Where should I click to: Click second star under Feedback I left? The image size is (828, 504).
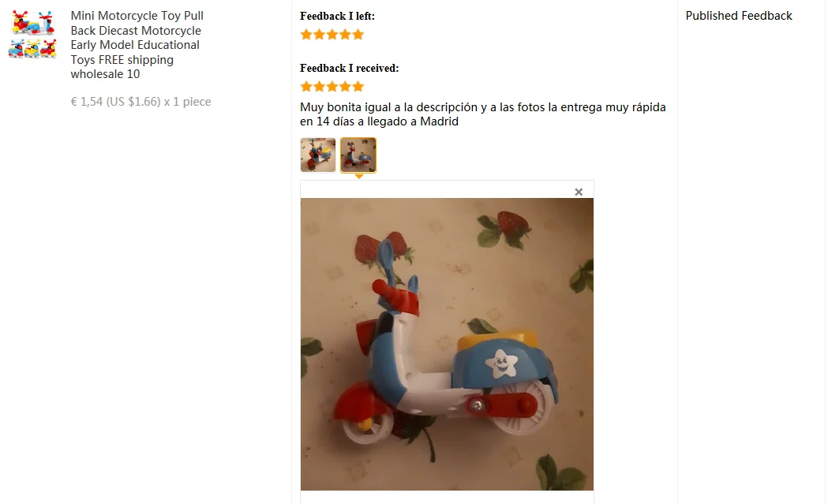click(x=319, y=35)
